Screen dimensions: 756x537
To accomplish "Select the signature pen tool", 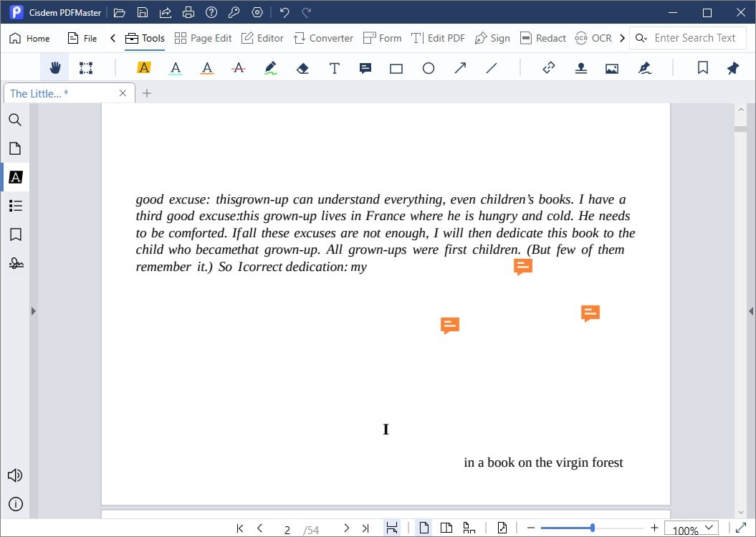I will (645, 68).
